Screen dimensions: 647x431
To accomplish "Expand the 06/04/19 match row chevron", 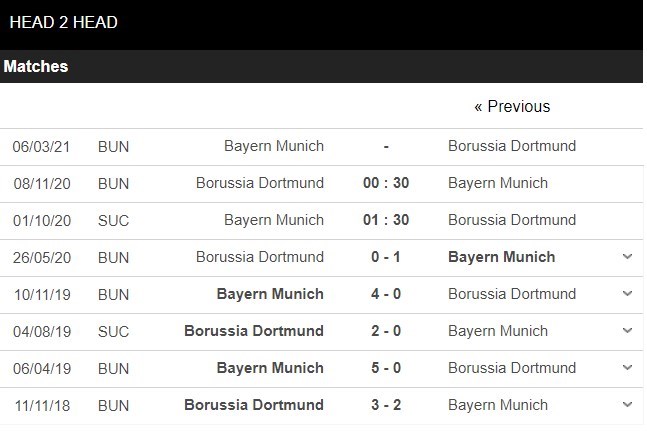I will (627, 368).
